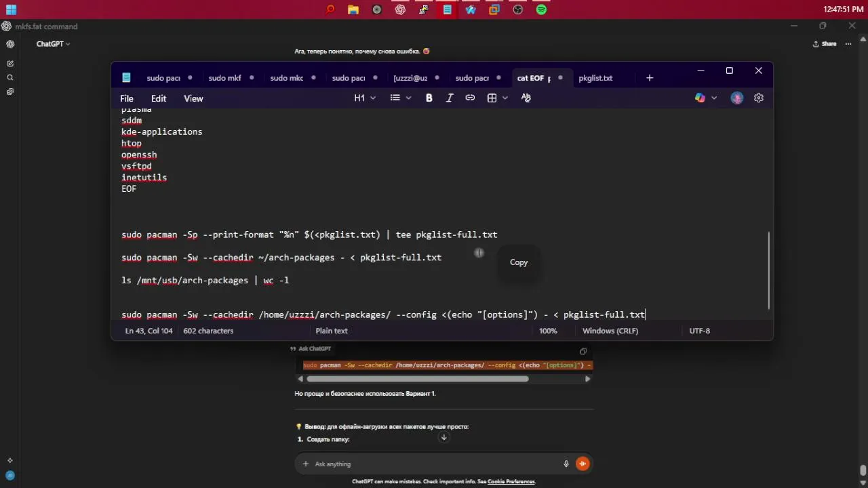Open Spotify from the taskbar
Image resolution: width=868 pixels, height=488 pixels.
[x=541, y=9]
